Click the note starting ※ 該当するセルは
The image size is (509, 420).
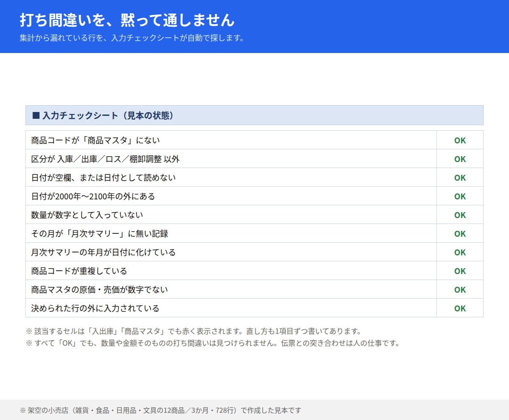point(193,331)
